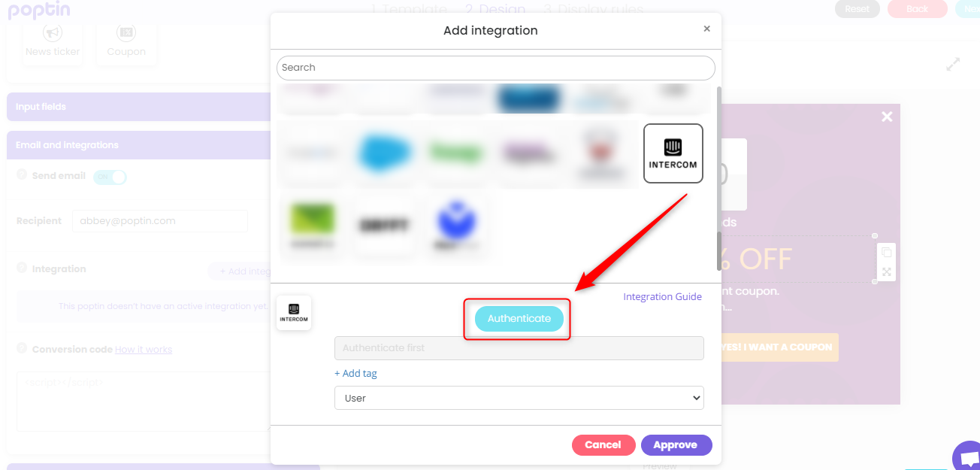Click the resize icon below the duplicate icon
Viewport: 980px width, 470px height.
click(887, 272)
